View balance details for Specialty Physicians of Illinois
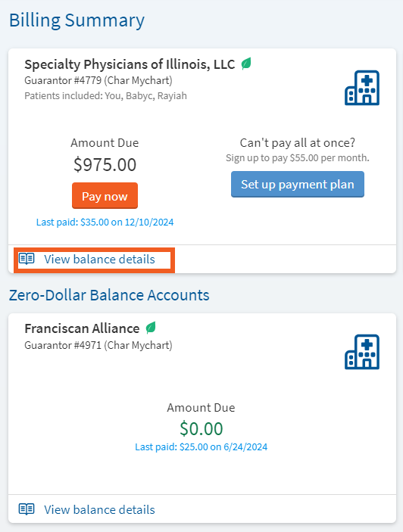Viewport: 403px width, 532px height. (99, 260)
